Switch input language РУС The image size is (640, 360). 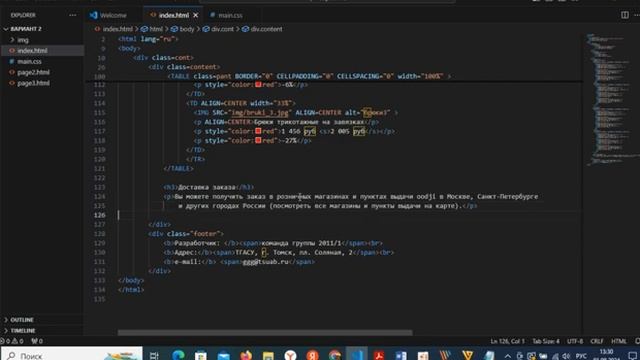coord(581,356)
